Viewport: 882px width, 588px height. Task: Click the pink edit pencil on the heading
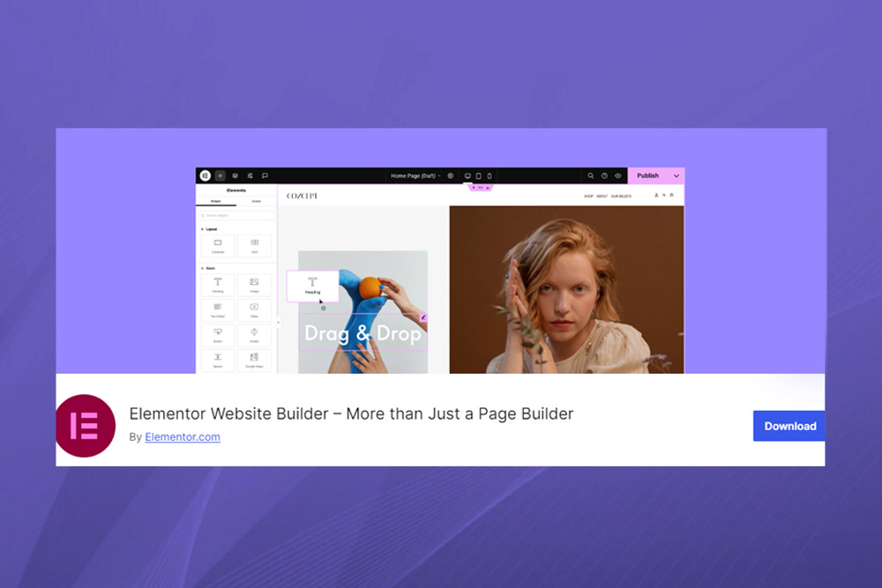point(423,317)
